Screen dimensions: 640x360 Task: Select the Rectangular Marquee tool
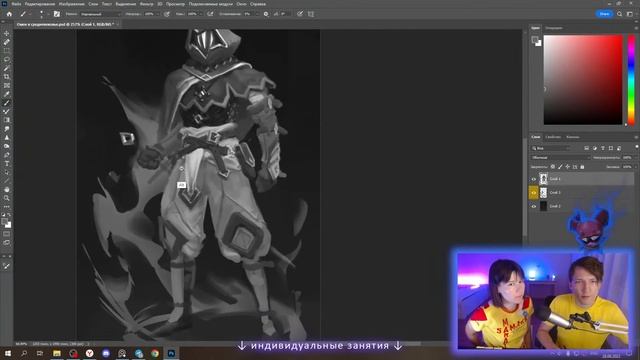(x=7, y=51)
